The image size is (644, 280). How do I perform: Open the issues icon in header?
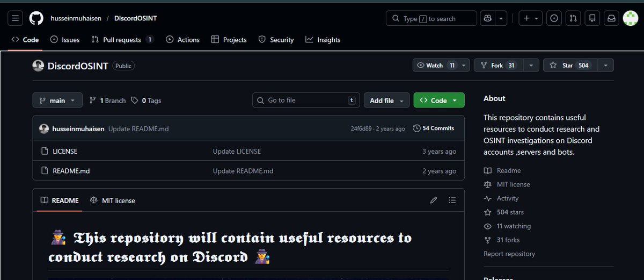pos(554,18)
